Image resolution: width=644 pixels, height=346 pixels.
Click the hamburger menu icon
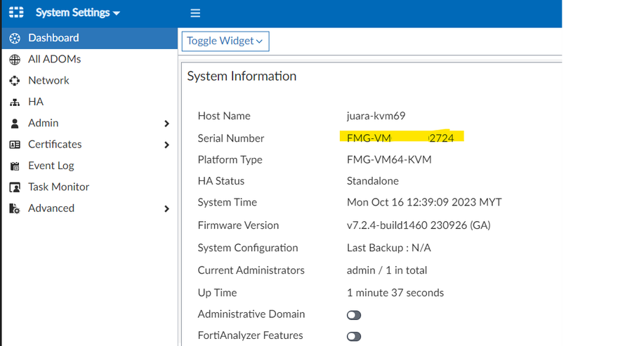(195, 13)
